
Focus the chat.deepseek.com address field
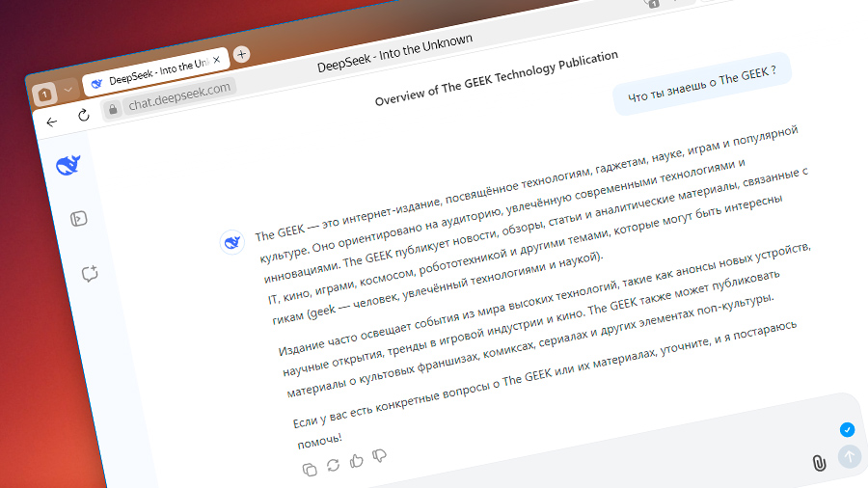(178, 95)
